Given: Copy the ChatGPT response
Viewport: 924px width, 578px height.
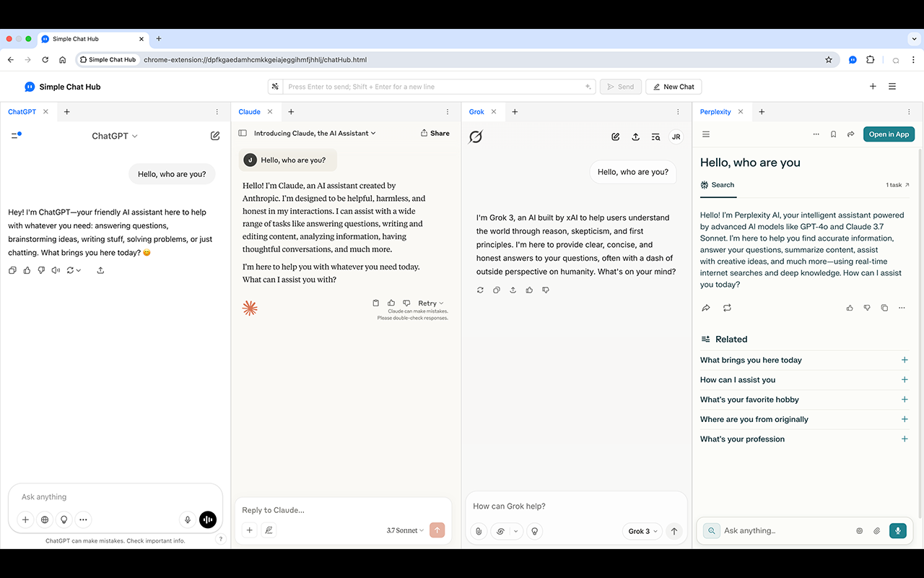Looking at the screenshot, I should [x=12, y=270].
